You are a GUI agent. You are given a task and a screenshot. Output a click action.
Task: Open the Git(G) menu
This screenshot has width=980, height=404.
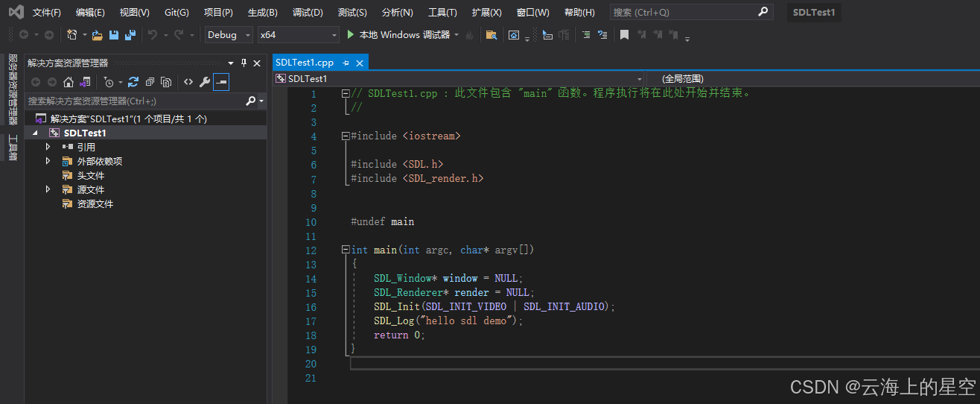tap(176, 13)
